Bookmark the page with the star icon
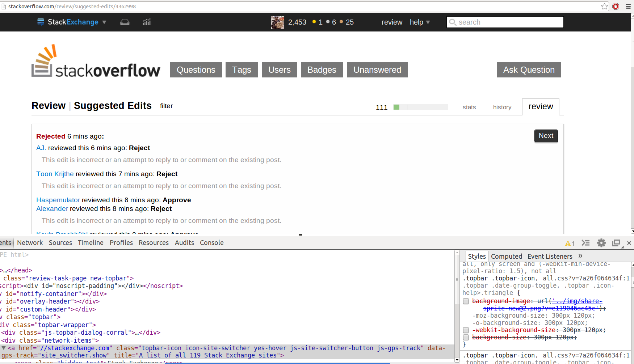 tap(605, 6)
